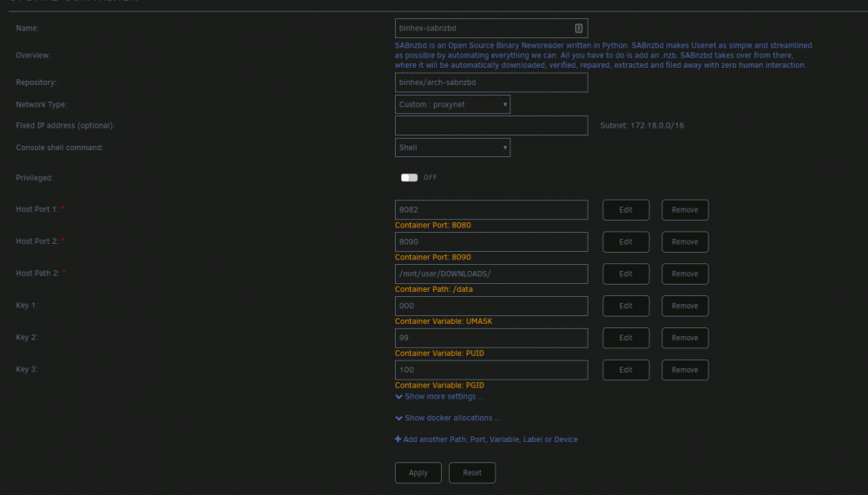This screenshot has height=495, width=868.
Task: Click the Host Port 1 field with 8082
Action: point(491,210)
